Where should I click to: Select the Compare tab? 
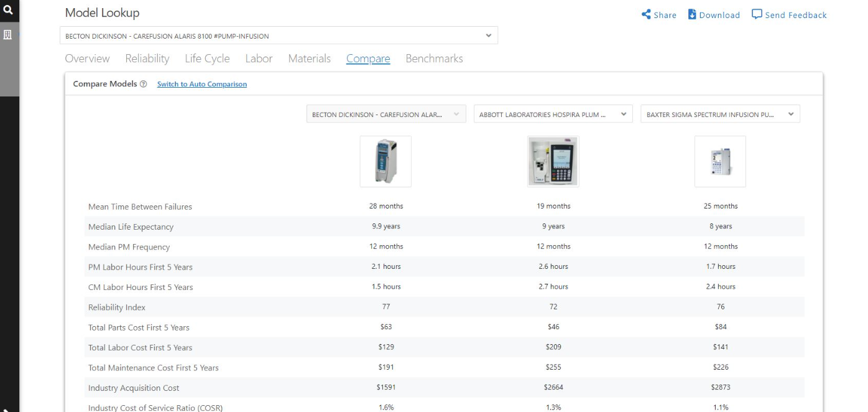[368, 59]
